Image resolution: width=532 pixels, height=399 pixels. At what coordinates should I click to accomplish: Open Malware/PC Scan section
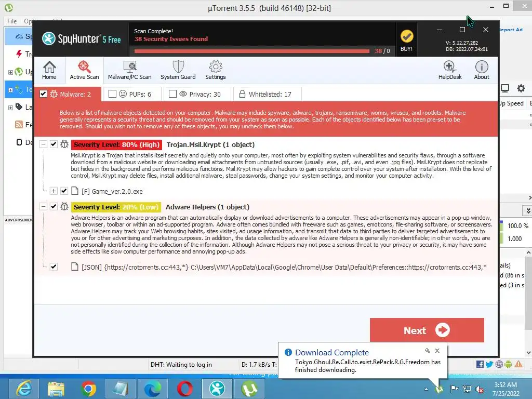[x=129, y=70]
